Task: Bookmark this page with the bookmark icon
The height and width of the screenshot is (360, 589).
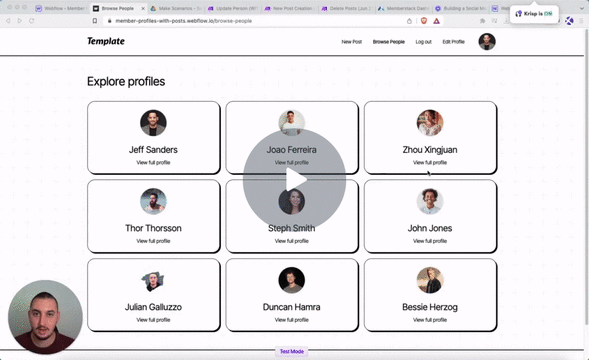Action: [x=95, y=21]
